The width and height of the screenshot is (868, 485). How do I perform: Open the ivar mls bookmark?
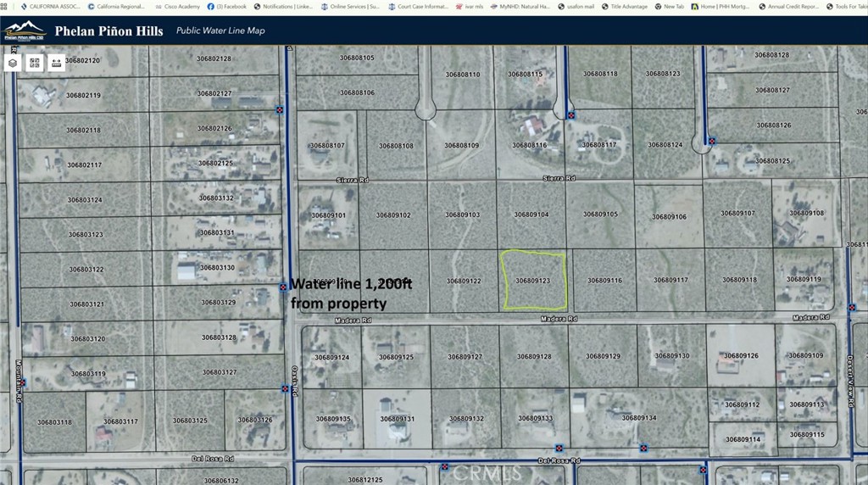click(470, 7)
